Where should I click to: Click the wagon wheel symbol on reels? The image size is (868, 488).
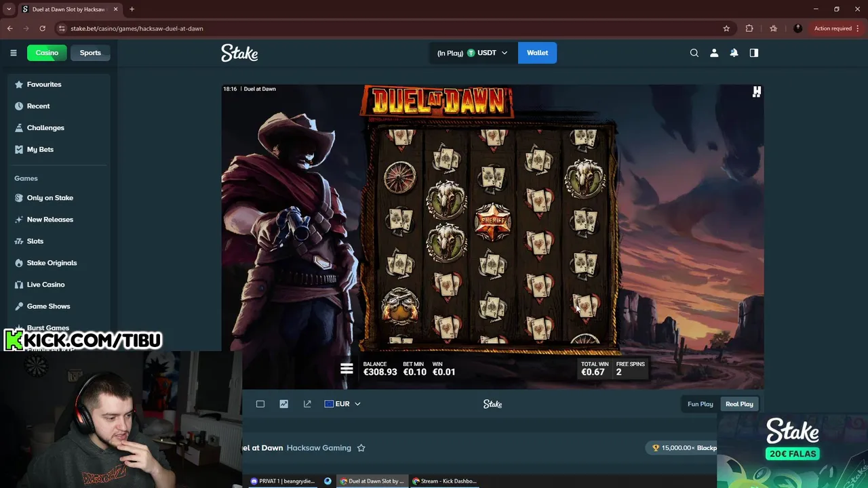pyautogui.click(x=400, y=178)
